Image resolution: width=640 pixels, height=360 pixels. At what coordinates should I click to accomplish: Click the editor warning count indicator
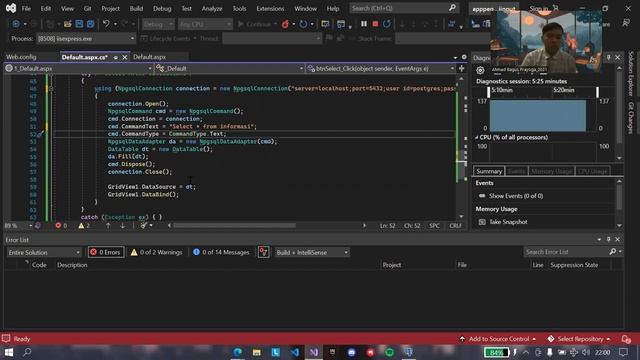click(x=84, y=225)
